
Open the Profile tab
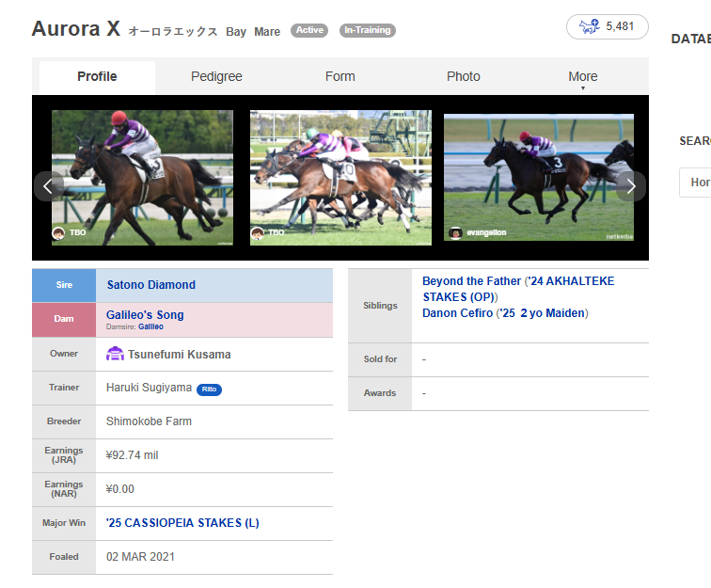(x=97, y=77)
